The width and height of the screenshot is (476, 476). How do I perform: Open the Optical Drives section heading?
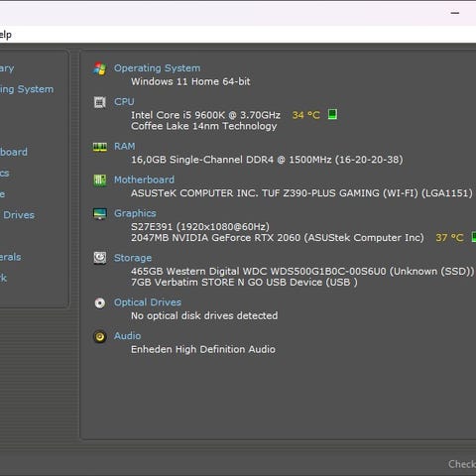tap(148, 302)
